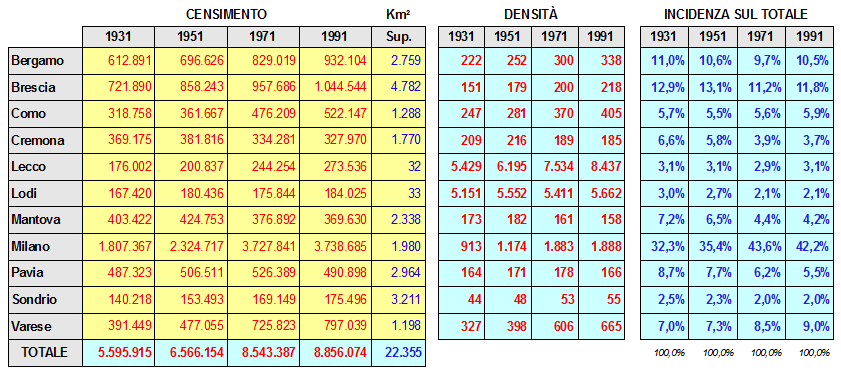Select Milano 1971 incidence cell 43,6%

click(761, 247)
